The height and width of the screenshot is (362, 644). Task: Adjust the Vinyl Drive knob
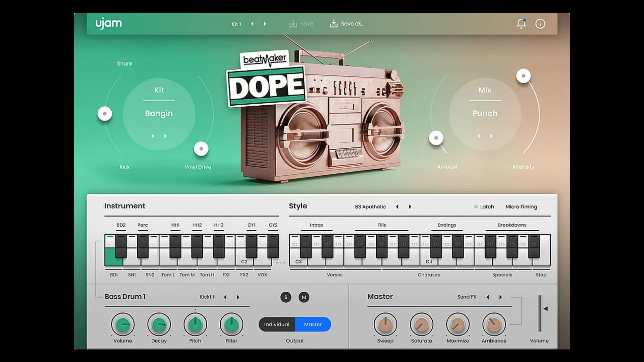click(201, 148)
